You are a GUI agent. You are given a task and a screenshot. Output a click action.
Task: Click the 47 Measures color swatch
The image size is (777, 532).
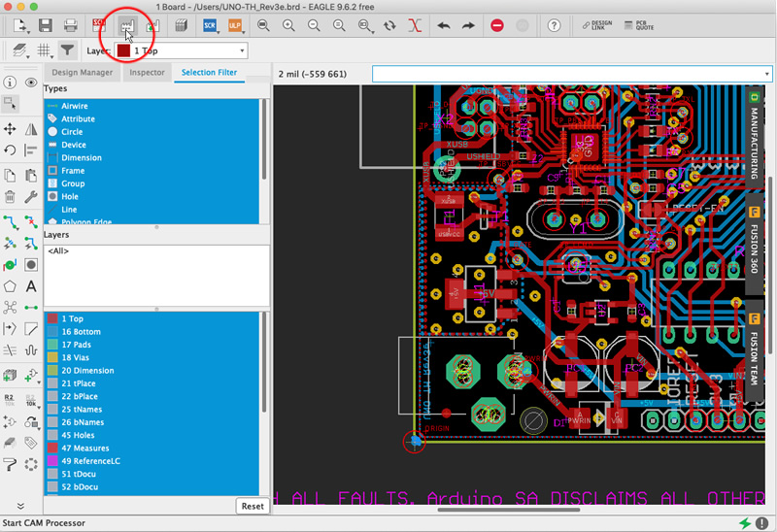(x=52, y=448)
